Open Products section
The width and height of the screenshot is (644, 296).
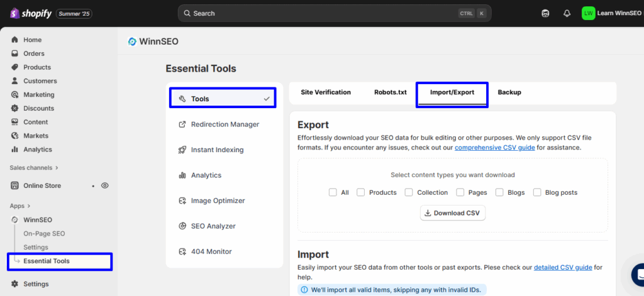pyautogui.click(x=37, y=67)
